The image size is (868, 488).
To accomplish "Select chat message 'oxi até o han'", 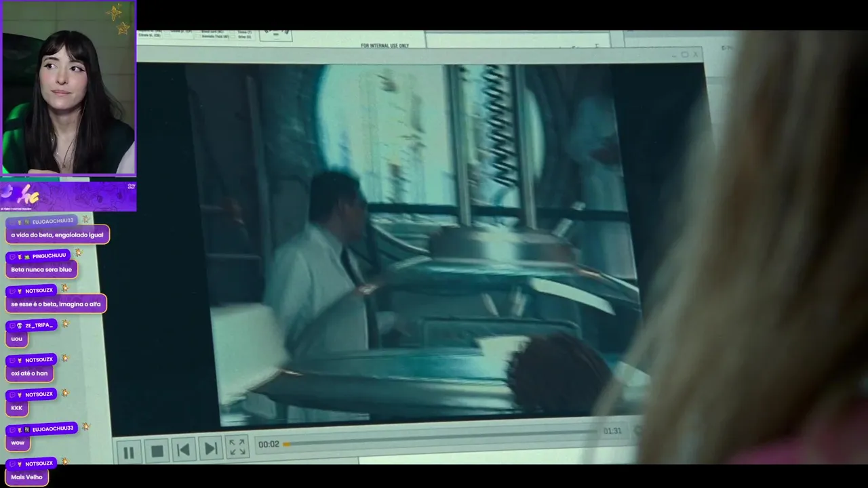I will click(x=29, y=373).
